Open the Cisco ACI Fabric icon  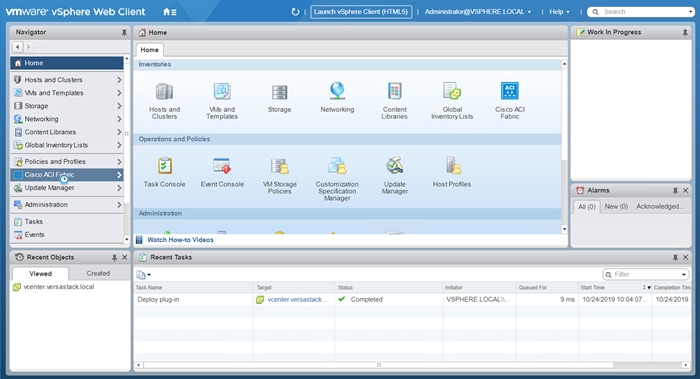click(509, 91)
